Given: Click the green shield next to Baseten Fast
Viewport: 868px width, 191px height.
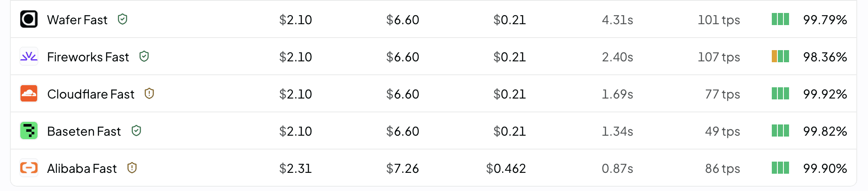Looking at the screenshot, I should click(136, 131).
